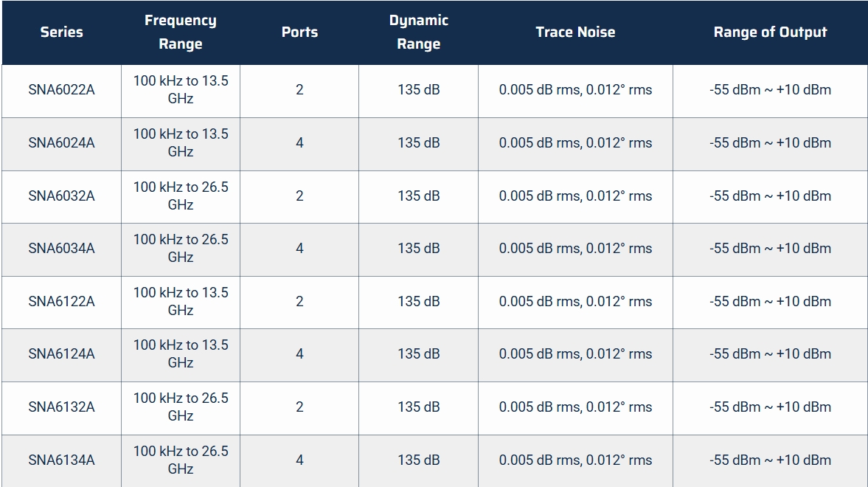Click the output range cell for SNA6122A
Viewport: 868px width, 487px height.
(770, 301)
